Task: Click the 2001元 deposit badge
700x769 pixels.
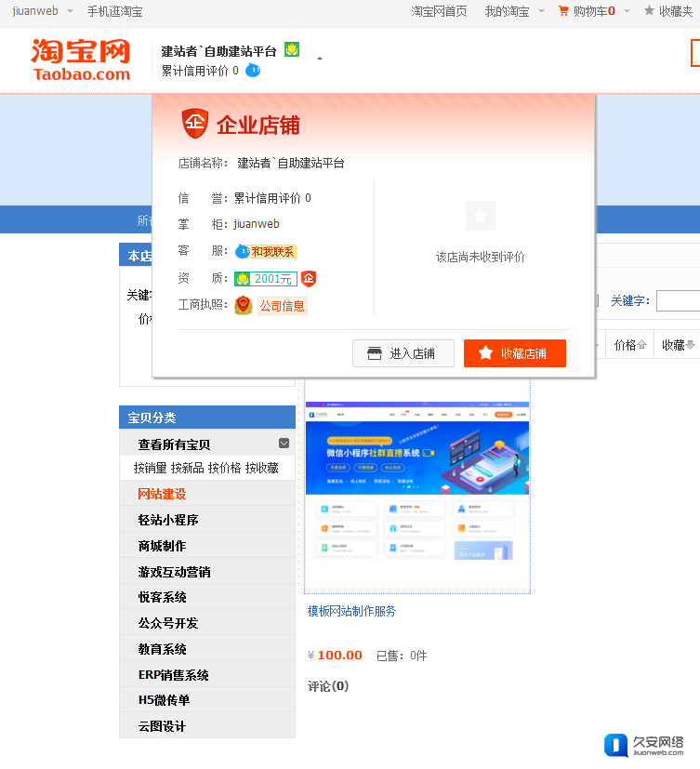Action: pos(266,279)
